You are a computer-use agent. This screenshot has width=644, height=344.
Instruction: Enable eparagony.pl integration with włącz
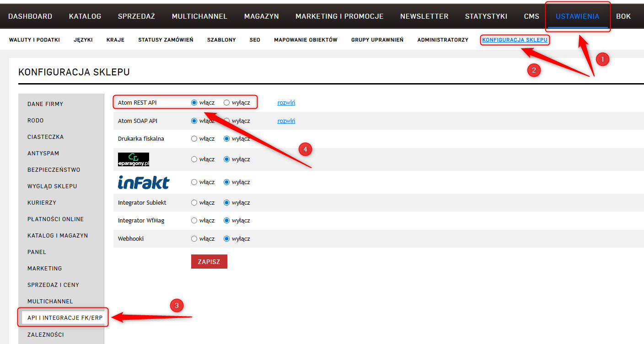pyautogui.click(x=194, y=159)
